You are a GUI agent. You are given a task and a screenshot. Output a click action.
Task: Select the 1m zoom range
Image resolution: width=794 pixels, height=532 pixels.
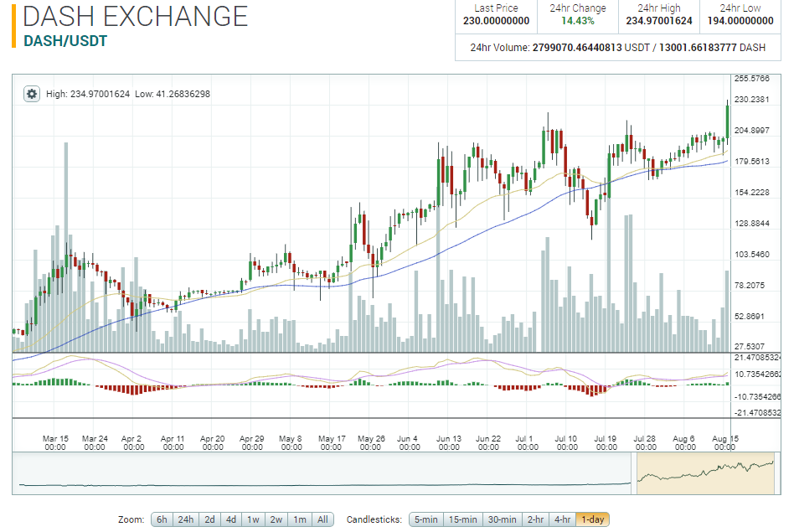pyautogui.click(x=300, y=519)
